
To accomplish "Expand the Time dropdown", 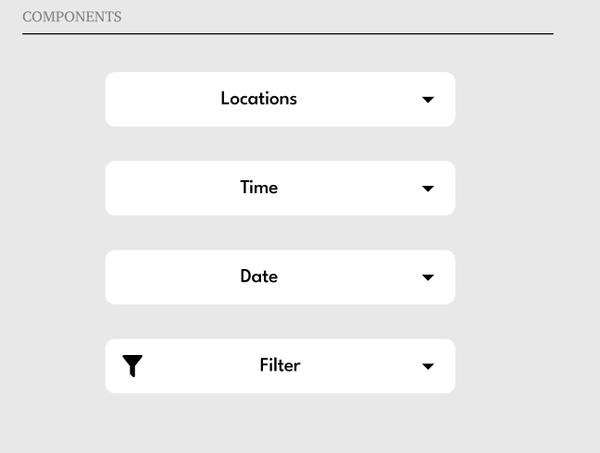I will [280, 188].
